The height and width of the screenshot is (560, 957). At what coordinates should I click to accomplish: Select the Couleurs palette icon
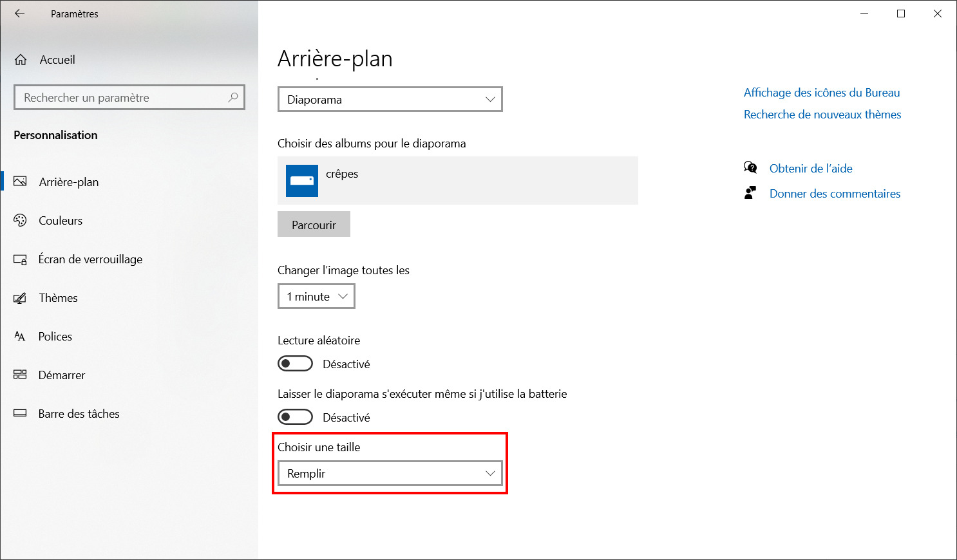pyautogui.click(x=20, y=220)
